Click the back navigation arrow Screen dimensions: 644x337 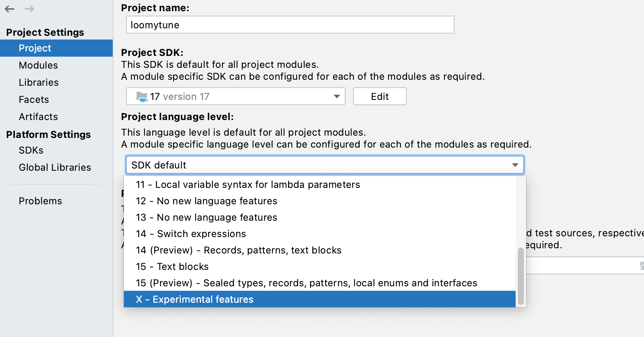(9, 9)
